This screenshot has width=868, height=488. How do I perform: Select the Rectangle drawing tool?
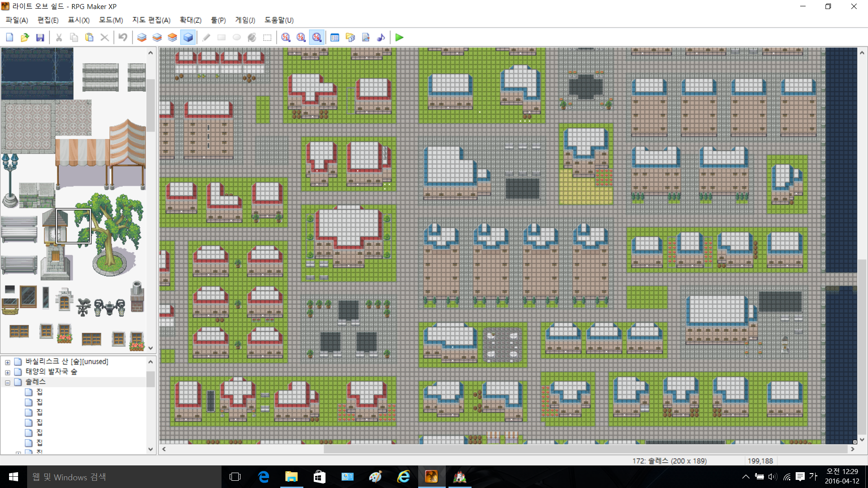[222, 38]
